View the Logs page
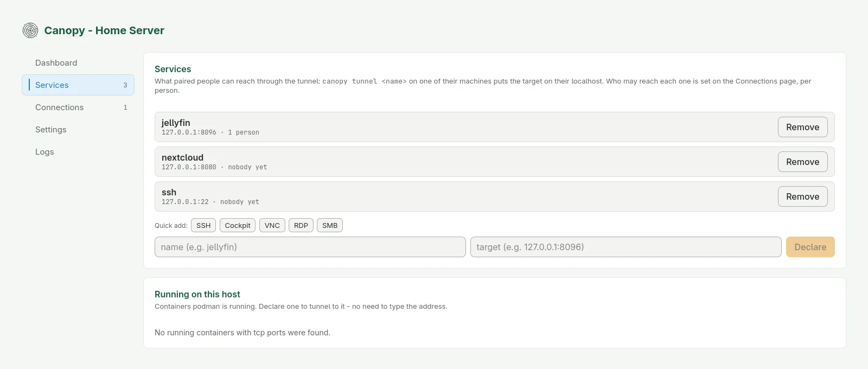This screenshot has height=369, width=868. pyautogui.click(x=78, y=152)
